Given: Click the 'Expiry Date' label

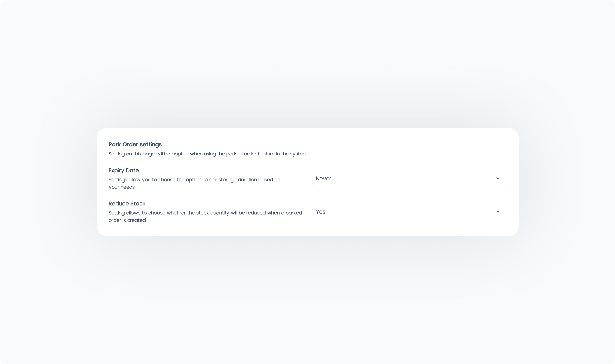Looking at the screenshot, I should [x=123, y=170].
